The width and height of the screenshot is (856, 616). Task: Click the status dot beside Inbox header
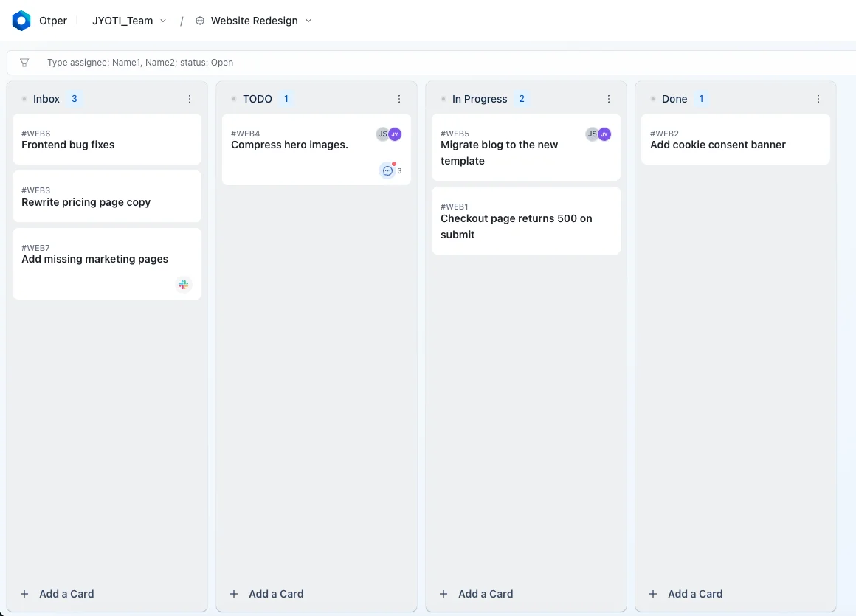click(x=24, y=99)
